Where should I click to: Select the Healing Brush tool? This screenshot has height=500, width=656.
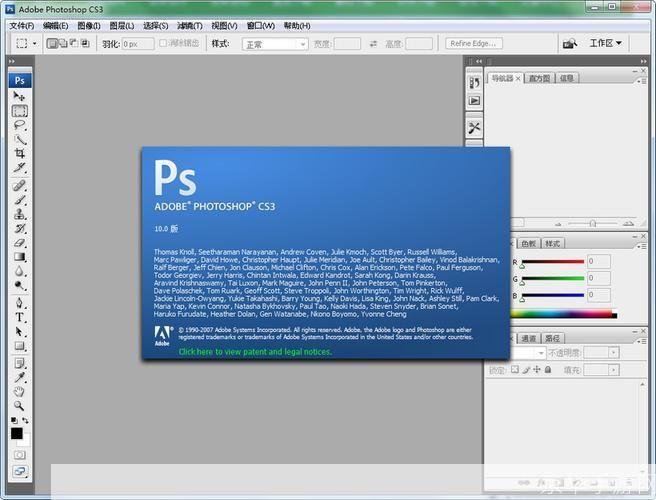pyautogui.click(x=19, y=185)
